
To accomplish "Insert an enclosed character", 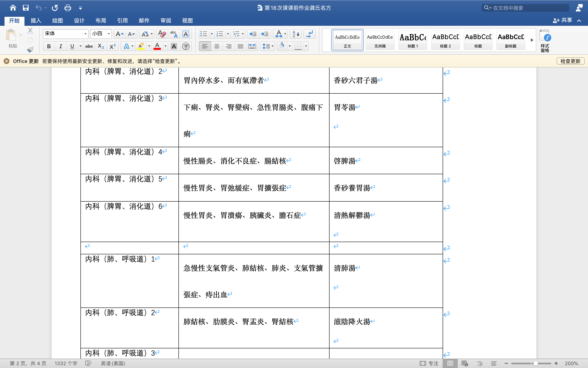I will [186, 46].
